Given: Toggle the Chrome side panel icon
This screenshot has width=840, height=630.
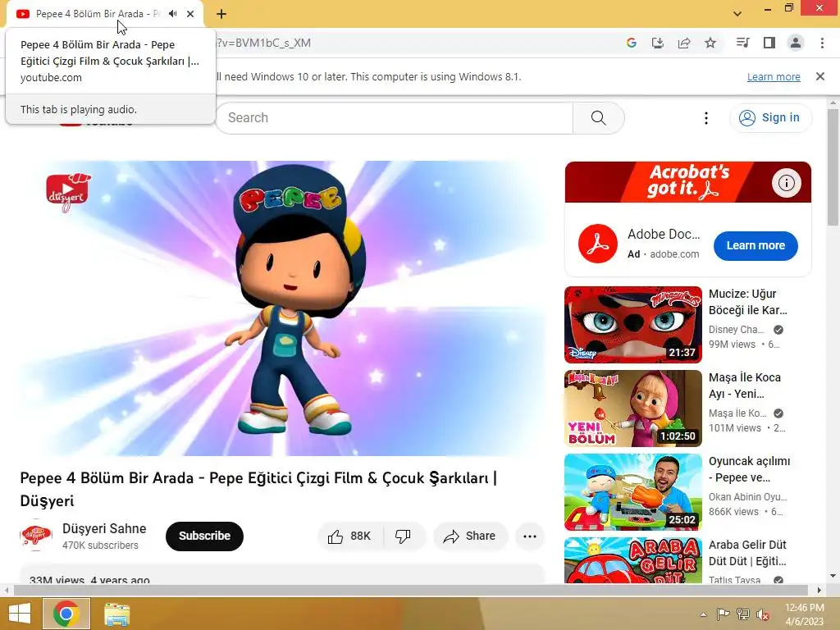Looking at the screenshot, I should point(769,43).
